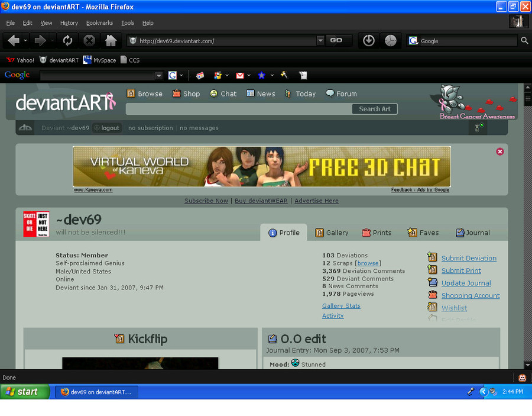
Task: Open the Google toolbar search box dropdown
Action: [158, 75]
